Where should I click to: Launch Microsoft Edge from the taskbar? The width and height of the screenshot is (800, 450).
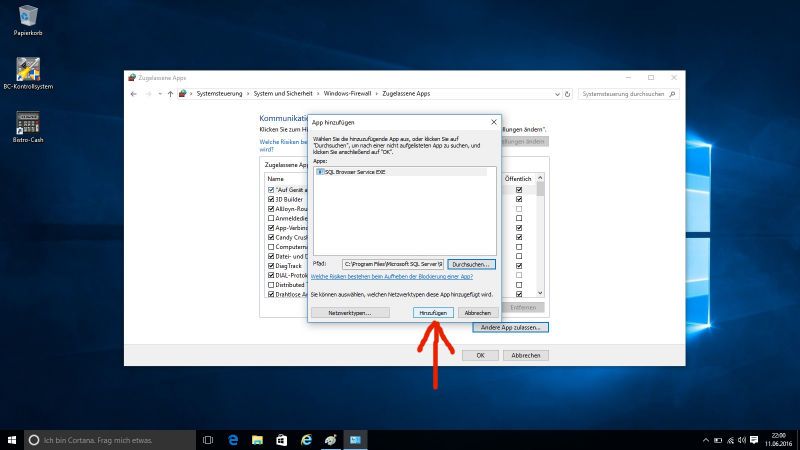(x=233, y=440)
